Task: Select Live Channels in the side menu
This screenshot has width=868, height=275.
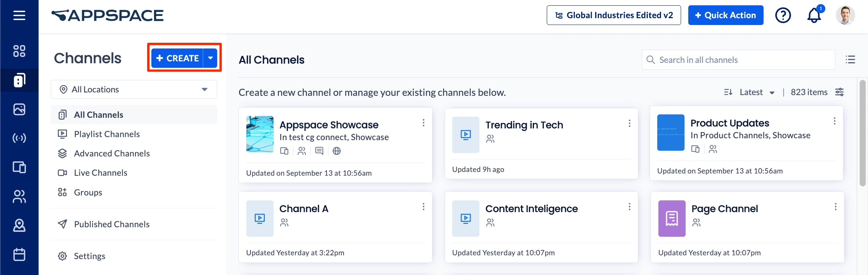Action: [134, 173]
